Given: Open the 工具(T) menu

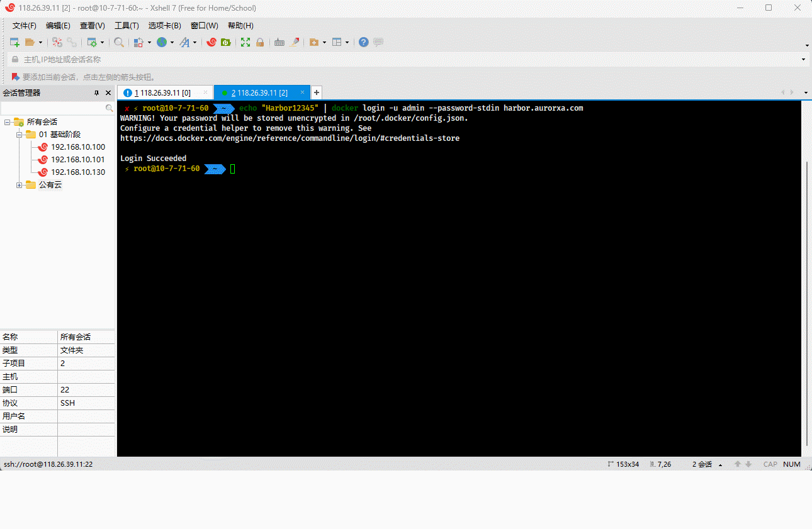Looking at the screenshot, I should point(127,26).
